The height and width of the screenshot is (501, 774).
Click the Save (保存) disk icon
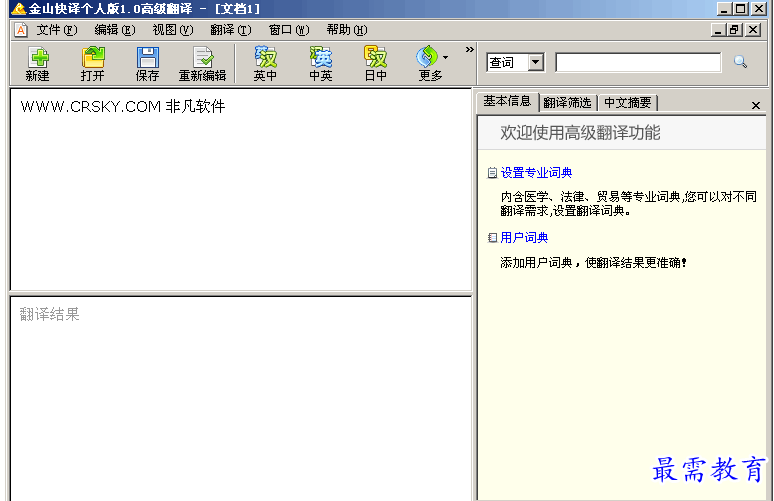pyautogui.click(x=148, y=58)
